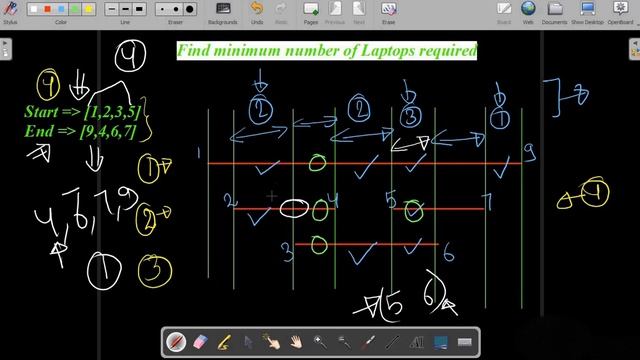The height and width of the screenshot is (360, 640).
Task: Open the Documents view
Action: [x=554, y=13]
